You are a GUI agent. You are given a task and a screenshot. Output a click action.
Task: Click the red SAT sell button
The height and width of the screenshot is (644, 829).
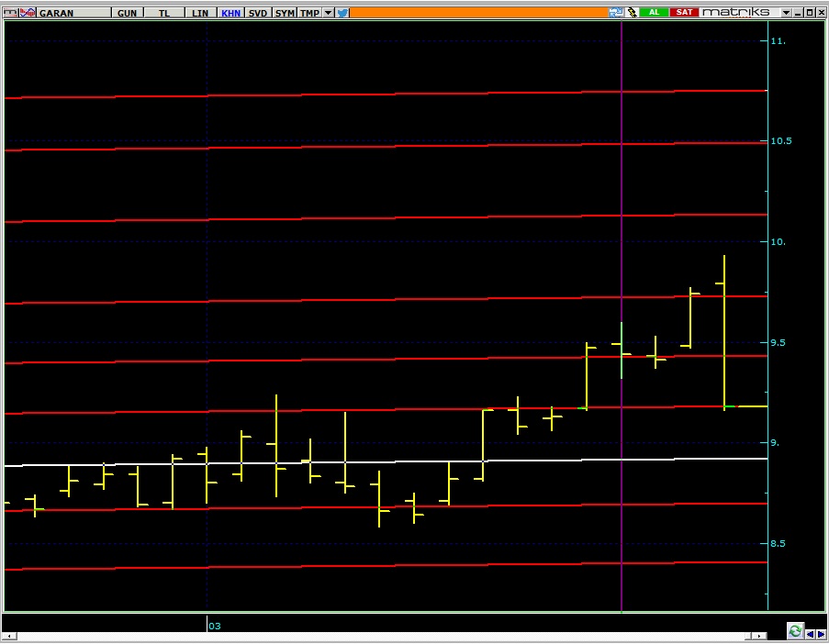click(684, 12)
